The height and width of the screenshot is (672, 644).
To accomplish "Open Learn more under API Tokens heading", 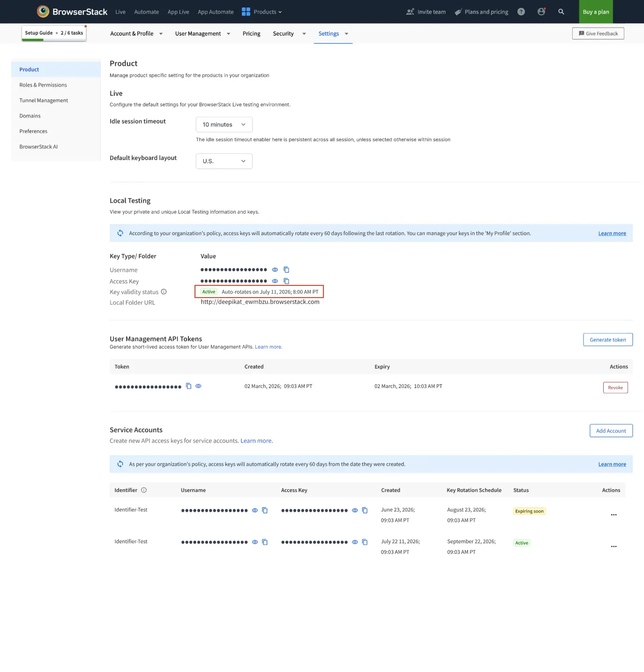I will (269, 347).
